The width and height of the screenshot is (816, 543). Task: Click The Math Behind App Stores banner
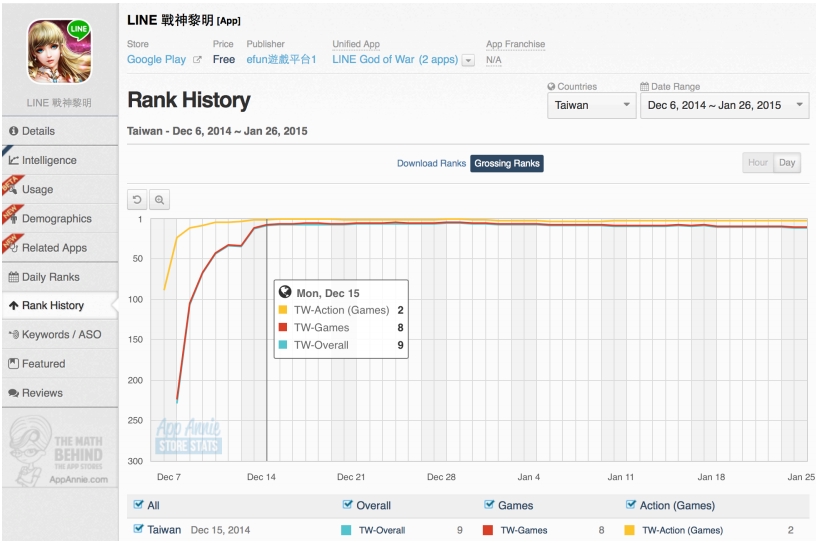coord(59,452)
